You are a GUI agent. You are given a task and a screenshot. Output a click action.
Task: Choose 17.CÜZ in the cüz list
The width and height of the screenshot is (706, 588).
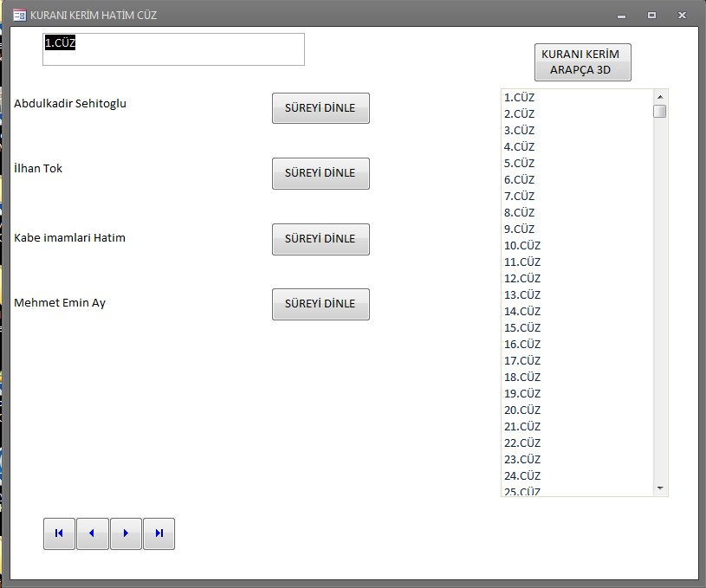pyautogui.click(x=522, y=361)
